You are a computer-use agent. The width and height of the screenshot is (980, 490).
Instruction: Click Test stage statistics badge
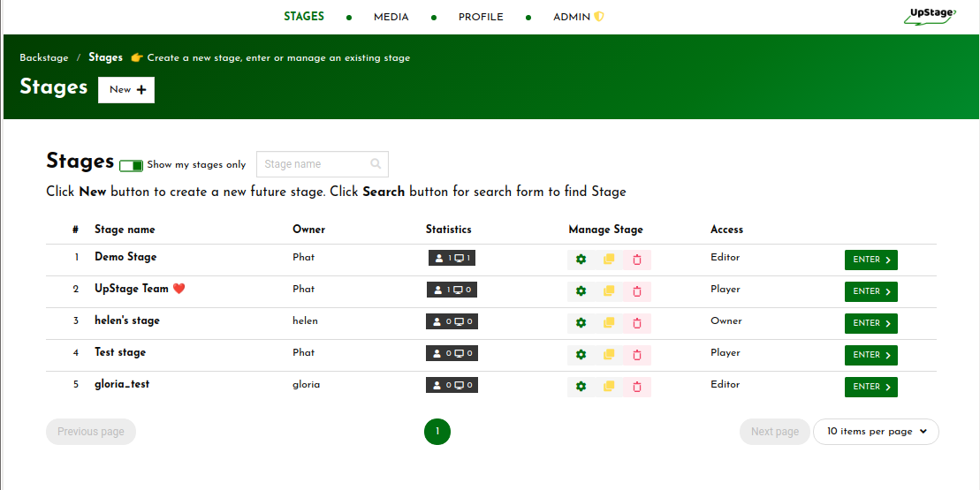click(452, 354)
